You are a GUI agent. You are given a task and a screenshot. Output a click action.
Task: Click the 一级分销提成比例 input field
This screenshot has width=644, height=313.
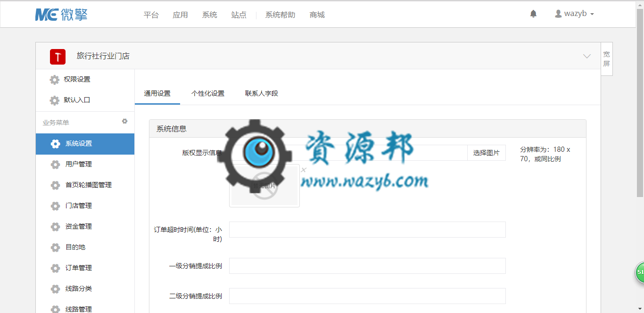click(x=367, y=266)
